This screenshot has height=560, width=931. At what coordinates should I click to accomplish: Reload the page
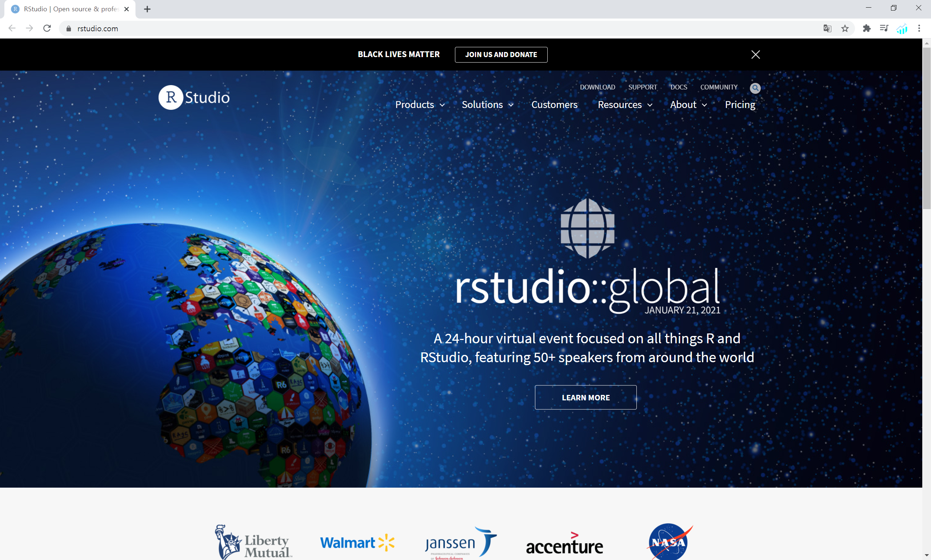(47, 29)
